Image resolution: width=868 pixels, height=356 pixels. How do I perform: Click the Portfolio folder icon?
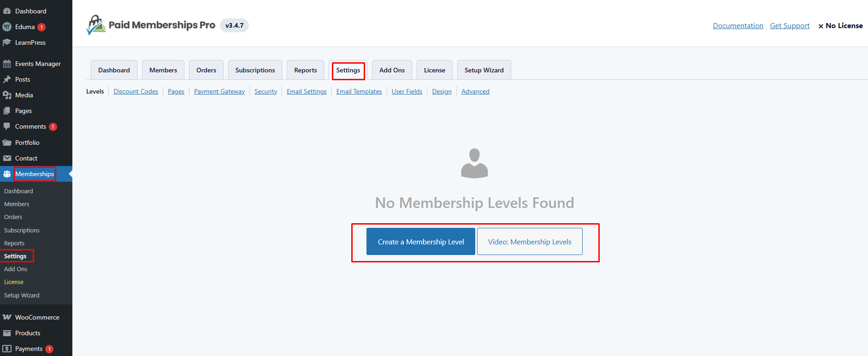coord(7,142)
